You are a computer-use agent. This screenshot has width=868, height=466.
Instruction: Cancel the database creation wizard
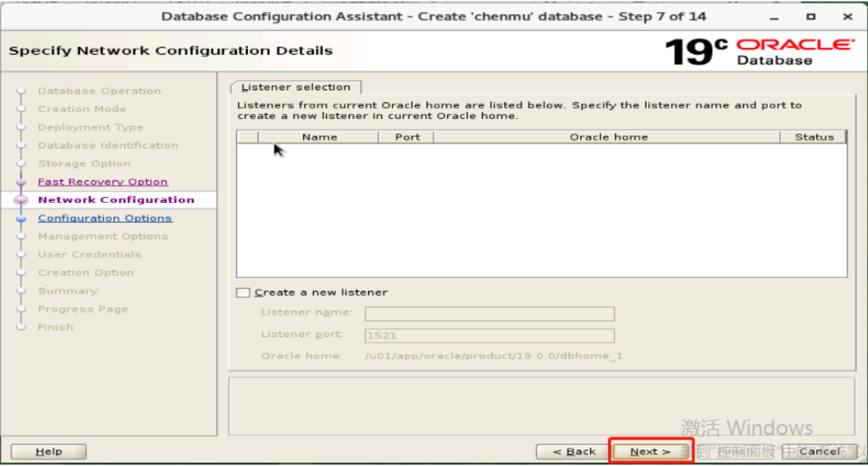(x=819, y=451)
